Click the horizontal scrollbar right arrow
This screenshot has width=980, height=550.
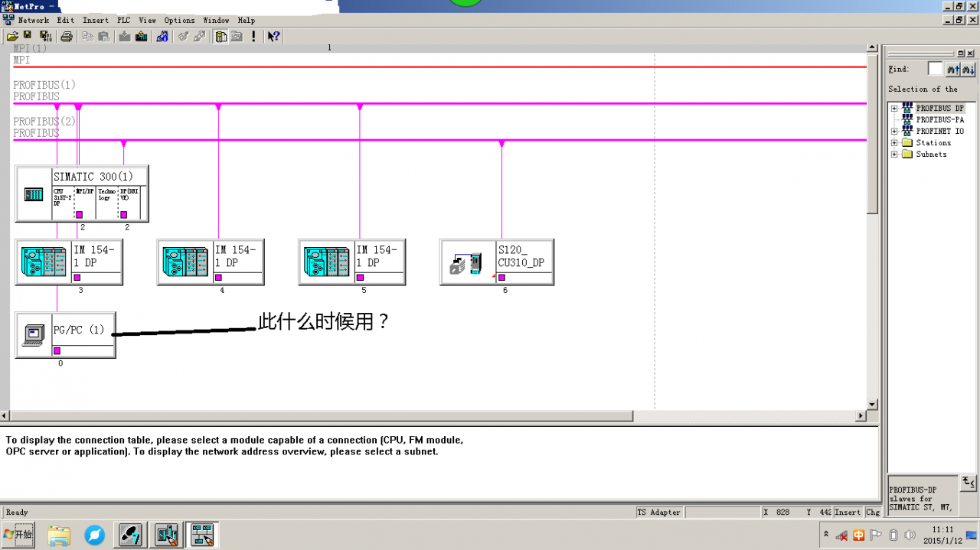[861, 416]
